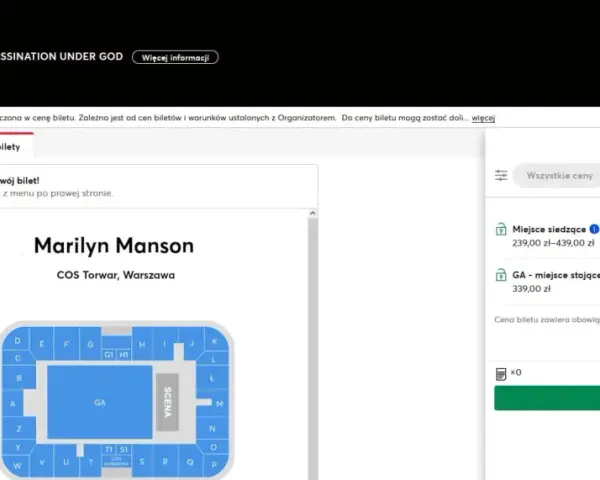Viewport: 600px width, 480px height.
Task: Click the seat map scrollbar up arrow
Action: (x=313, y=214)
